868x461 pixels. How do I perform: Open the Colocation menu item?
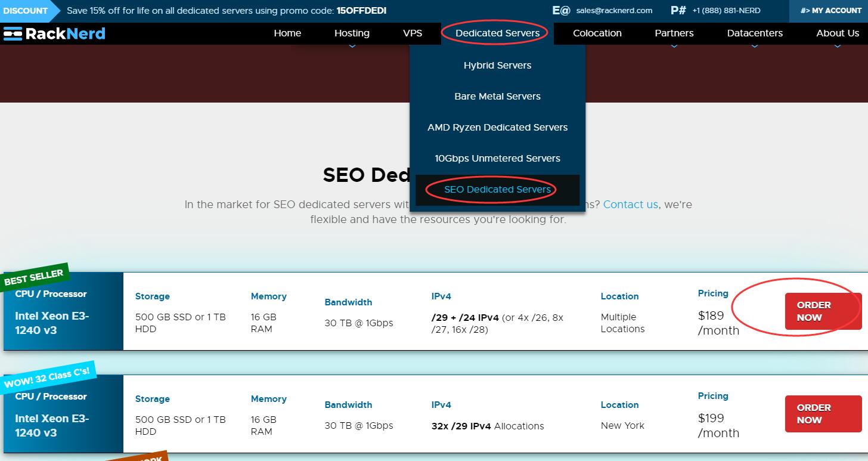[597, 33]
